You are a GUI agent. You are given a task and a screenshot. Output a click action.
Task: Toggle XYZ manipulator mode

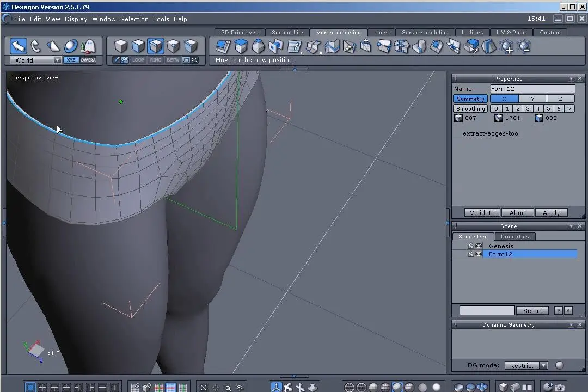point(71,60)
